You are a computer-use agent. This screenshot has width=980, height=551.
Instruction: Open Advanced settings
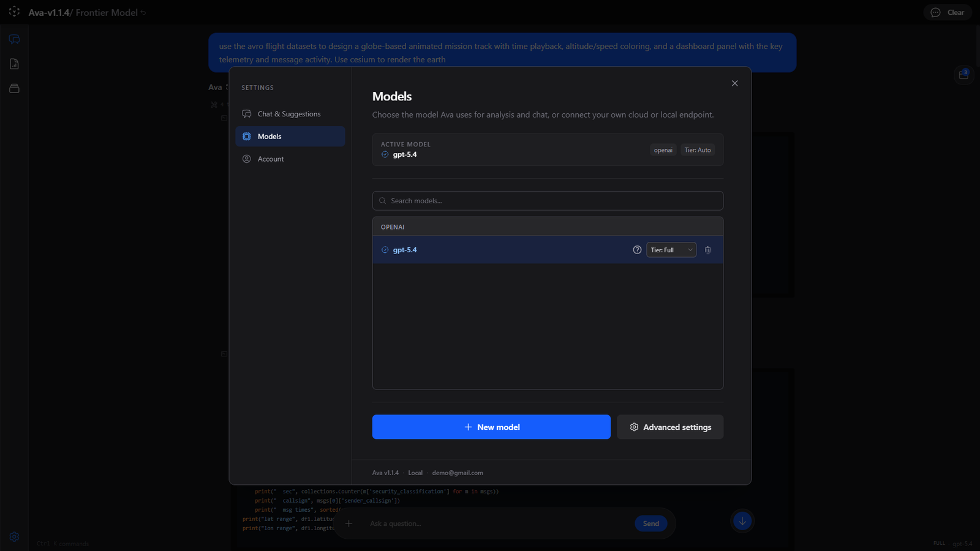[670, 427]
